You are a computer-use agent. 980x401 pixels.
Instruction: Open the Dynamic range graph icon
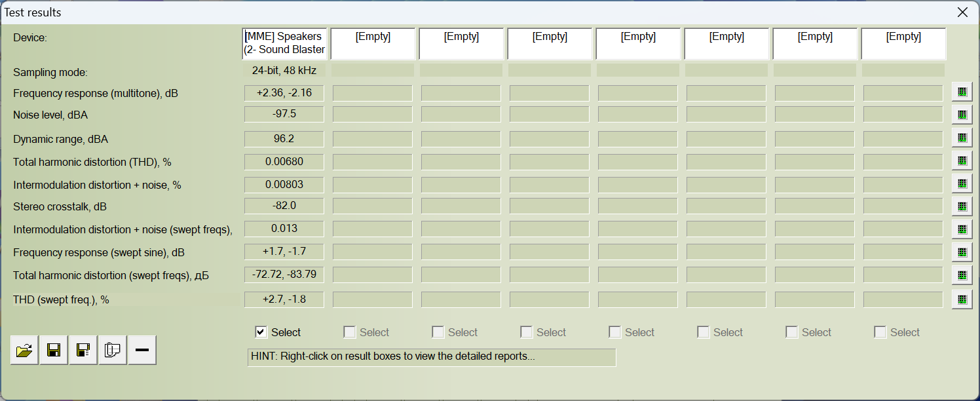pos(962,138)
